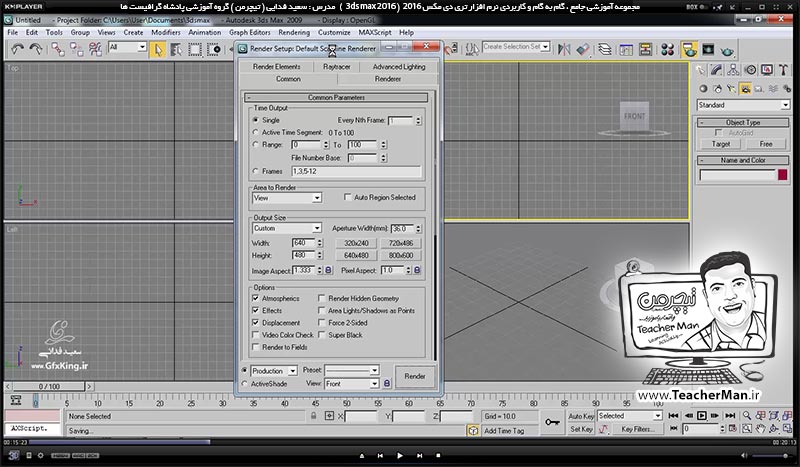The height and width of the screenshot is (467, 800).
Task: Select Active Time Segment radio
Action: click(256, 132)
